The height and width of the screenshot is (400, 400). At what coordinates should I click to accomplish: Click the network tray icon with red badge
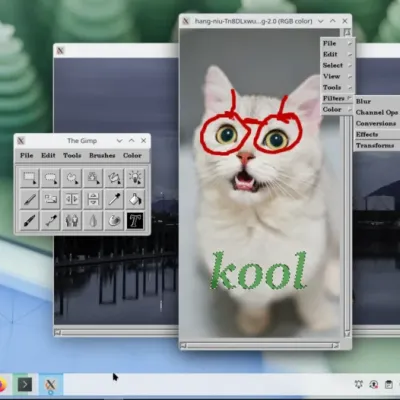coord(374,384)
